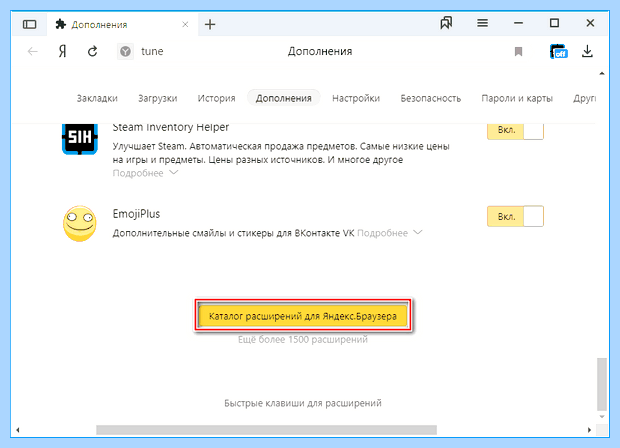Open Yandex home via Я icon
This screenshot has width=620, height=448.
[x=62, y=51]
